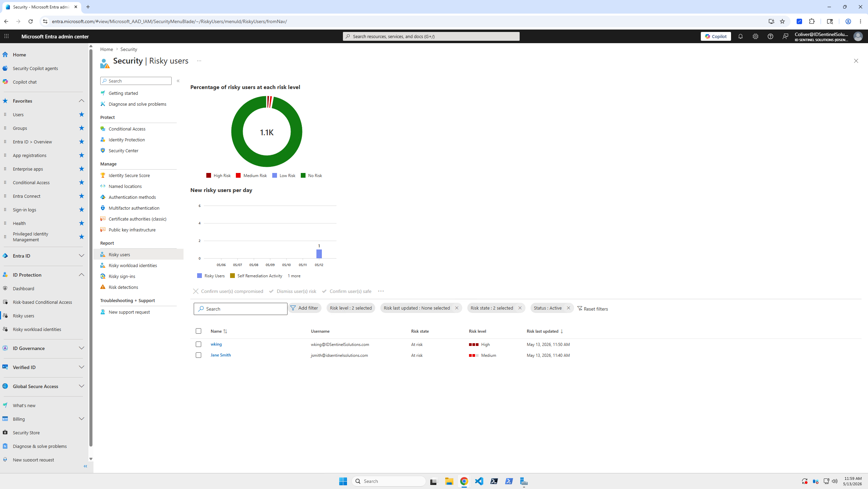Image resolution: width=868 pixels, height=489 pixels.
Task: Open the app launcher waffle icon
Action: [6, 36]
